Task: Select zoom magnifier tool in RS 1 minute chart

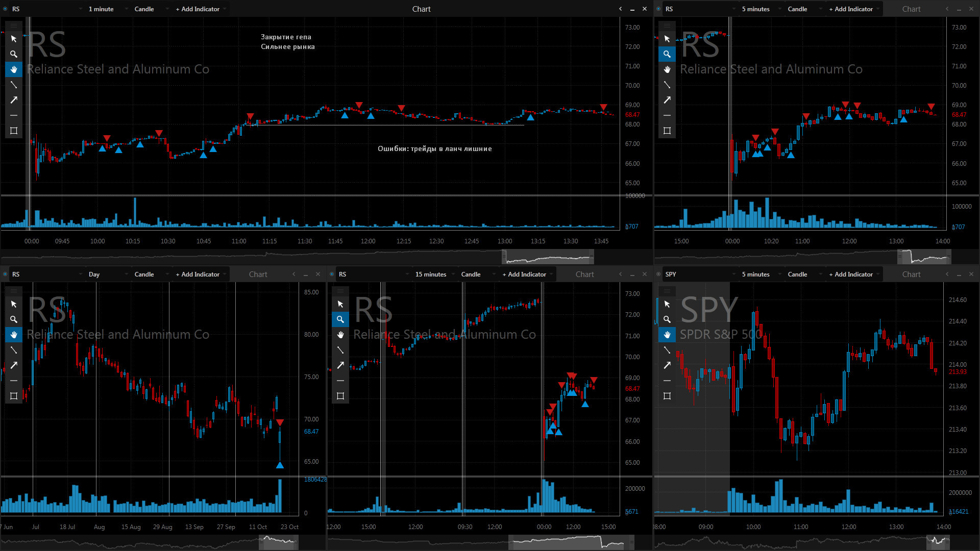Action: coord(14,54)
